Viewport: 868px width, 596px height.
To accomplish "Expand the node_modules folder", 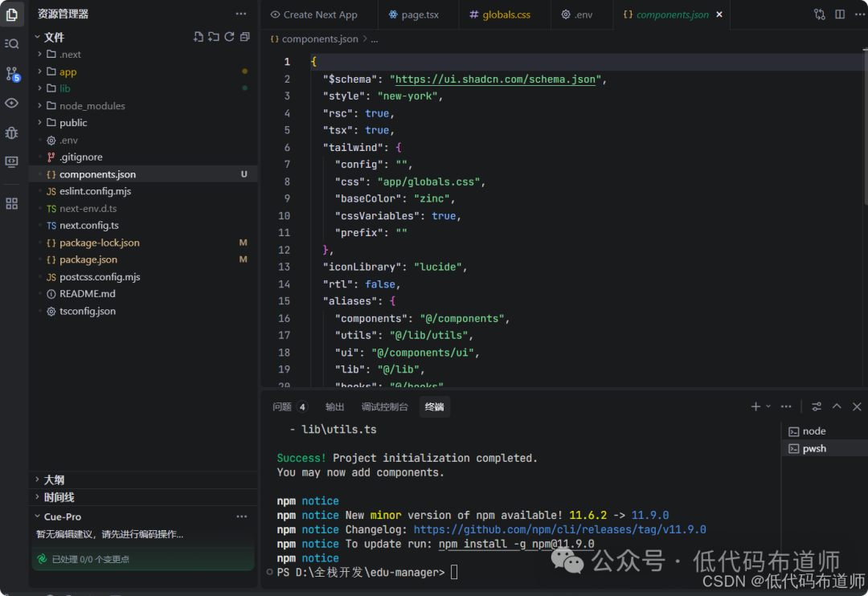I will pos(92,106).
